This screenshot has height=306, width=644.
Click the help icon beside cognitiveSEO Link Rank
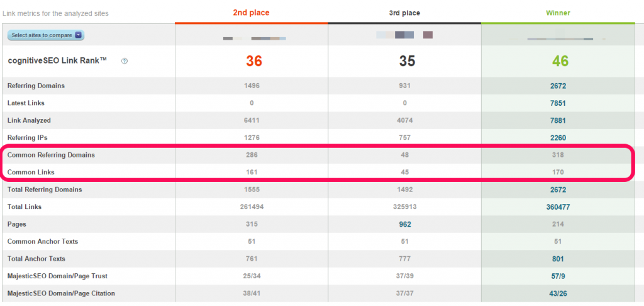tap(125, 61)
